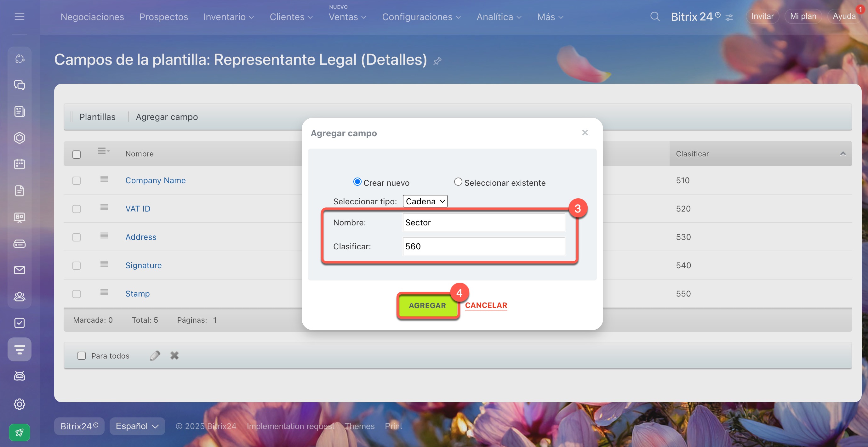
Task: Click the search magnifier icon
Action: pyautogui.click(x=655, y=16)
